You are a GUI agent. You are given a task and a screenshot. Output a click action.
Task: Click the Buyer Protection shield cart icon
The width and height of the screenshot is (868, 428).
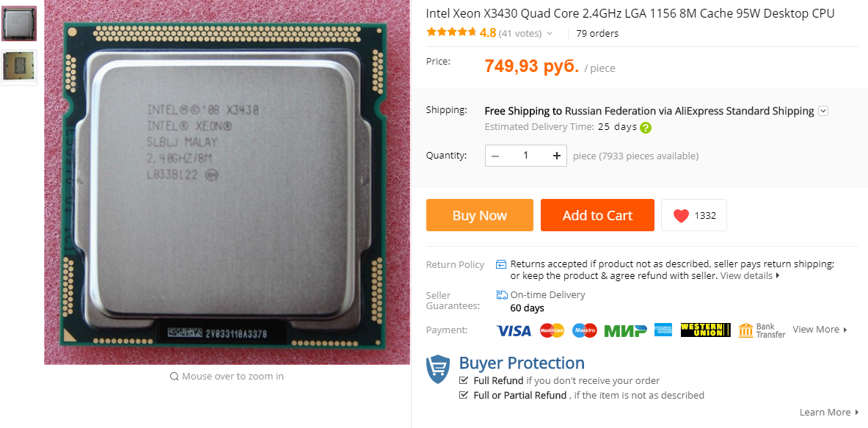(x=438, y=369)
